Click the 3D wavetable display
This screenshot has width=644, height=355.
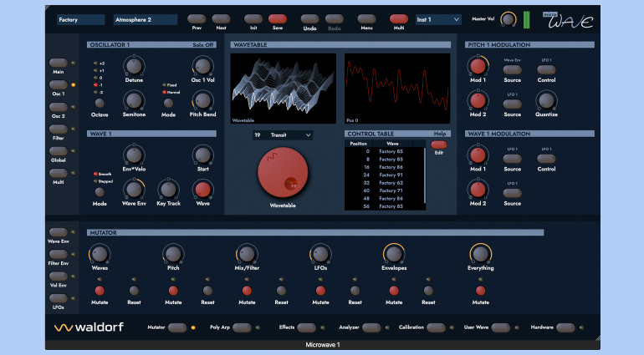[283, 89]
